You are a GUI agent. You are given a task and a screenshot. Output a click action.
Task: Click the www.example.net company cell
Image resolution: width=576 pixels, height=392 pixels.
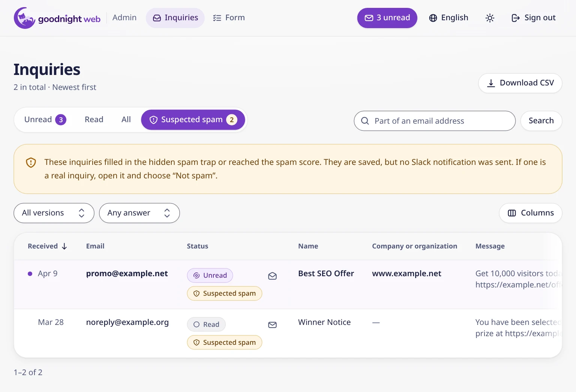point(406,274)
